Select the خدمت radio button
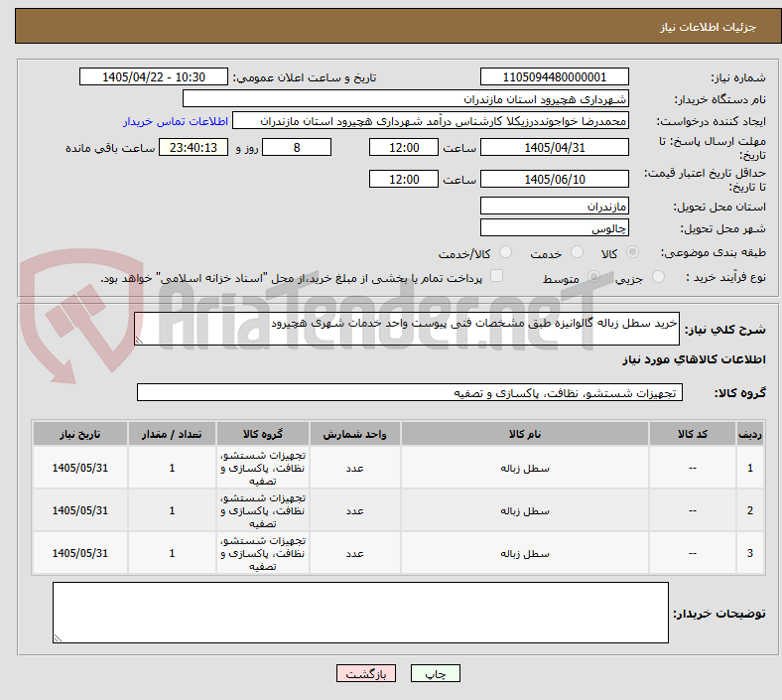 pos(577,252)
